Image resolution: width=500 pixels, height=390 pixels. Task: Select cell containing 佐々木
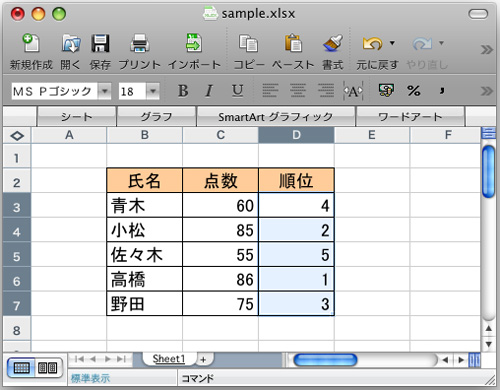(145, 254)
